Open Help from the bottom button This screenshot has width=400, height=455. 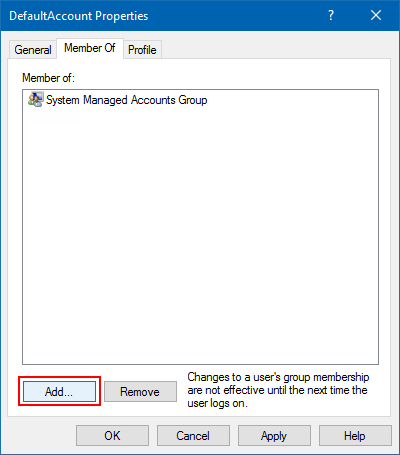point(355,436)
